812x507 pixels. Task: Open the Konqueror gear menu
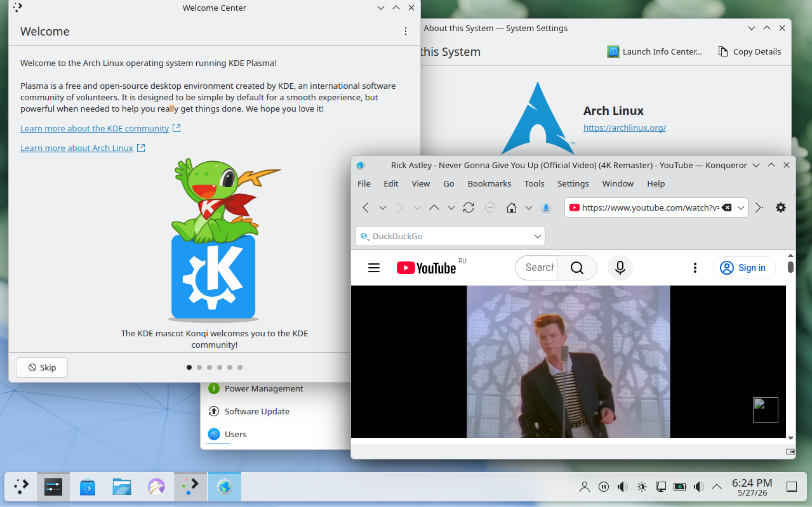781,207
